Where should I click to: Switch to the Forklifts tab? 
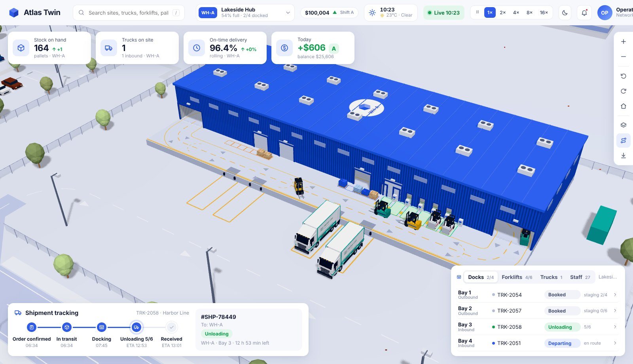pyautogui.click(x=517, y=277)
